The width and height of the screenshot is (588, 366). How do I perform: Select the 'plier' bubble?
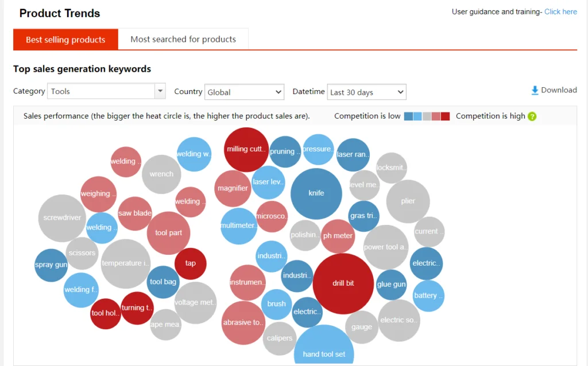coord(408,201)
